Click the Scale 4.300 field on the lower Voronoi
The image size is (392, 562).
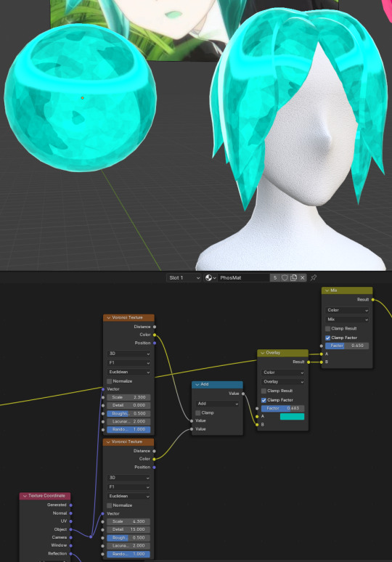(x=128, y=522)
